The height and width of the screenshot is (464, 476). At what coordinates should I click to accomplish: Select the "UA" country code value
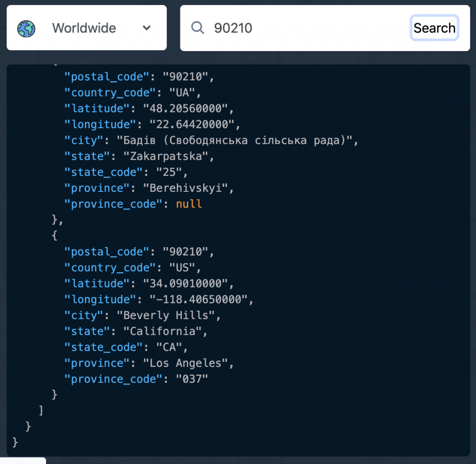coord(182,92)
